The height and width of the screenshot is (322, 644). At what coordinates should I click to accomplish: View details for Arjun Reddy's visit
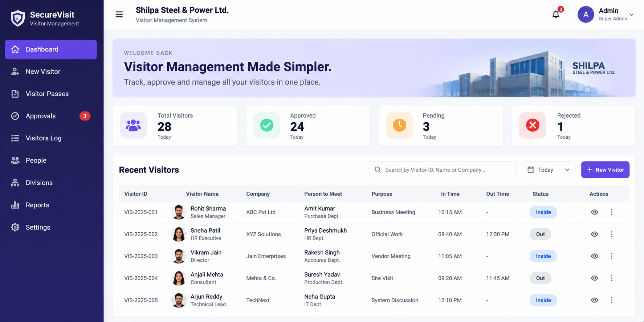tap(595, 300)
